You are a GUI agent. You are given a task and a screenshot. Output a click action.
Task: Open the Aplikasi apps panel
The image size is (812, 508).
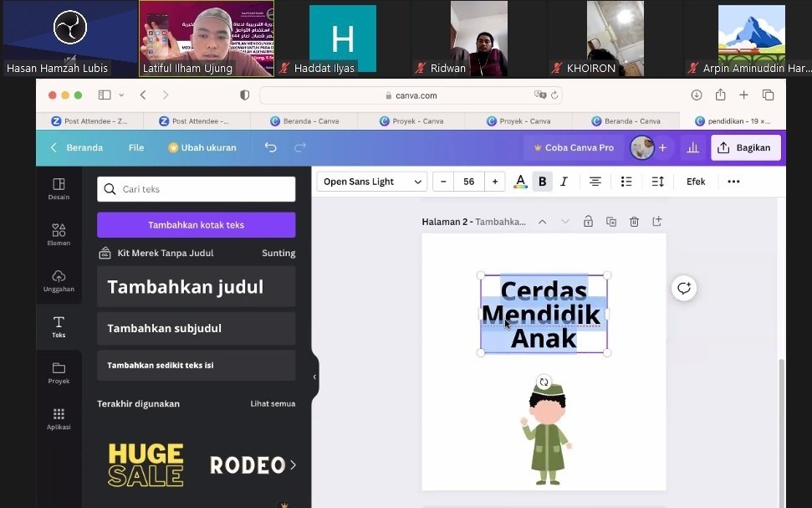coord(59,419)
